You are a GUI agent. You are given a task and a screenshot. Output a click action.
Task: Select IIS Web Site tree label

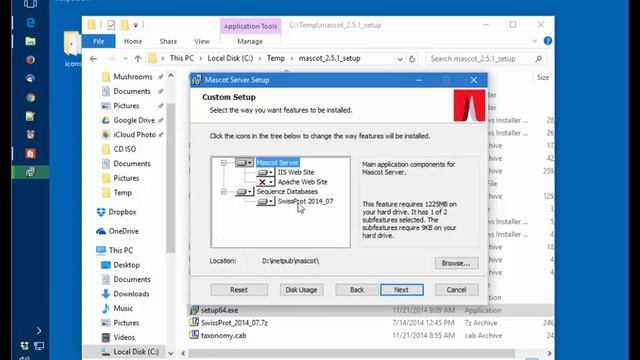point(296,172)
